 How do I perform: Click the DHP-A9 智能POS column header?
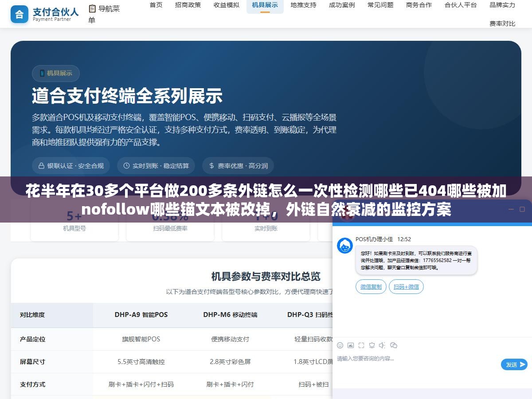pos(141,315)
